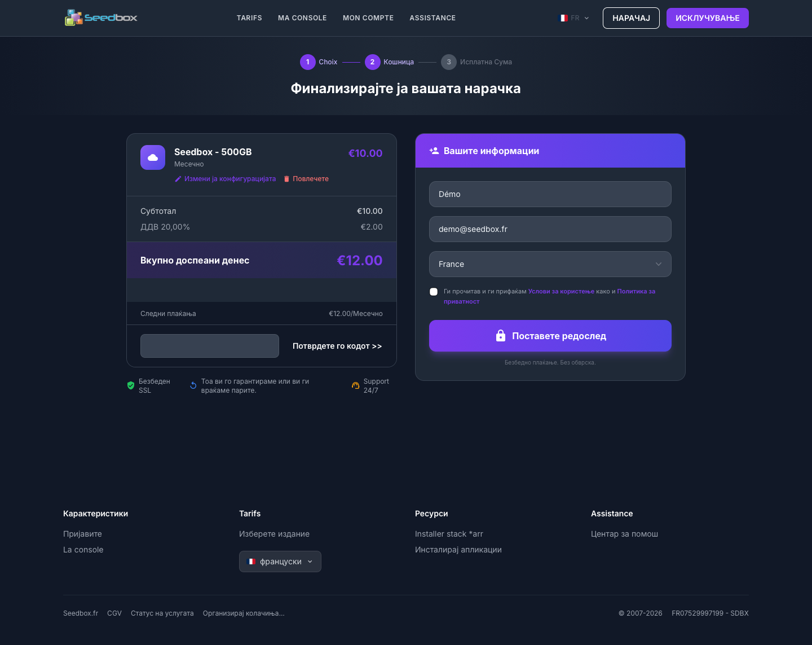
Task: Click the lock icon on the order button
Action: [x=501, y=336]
